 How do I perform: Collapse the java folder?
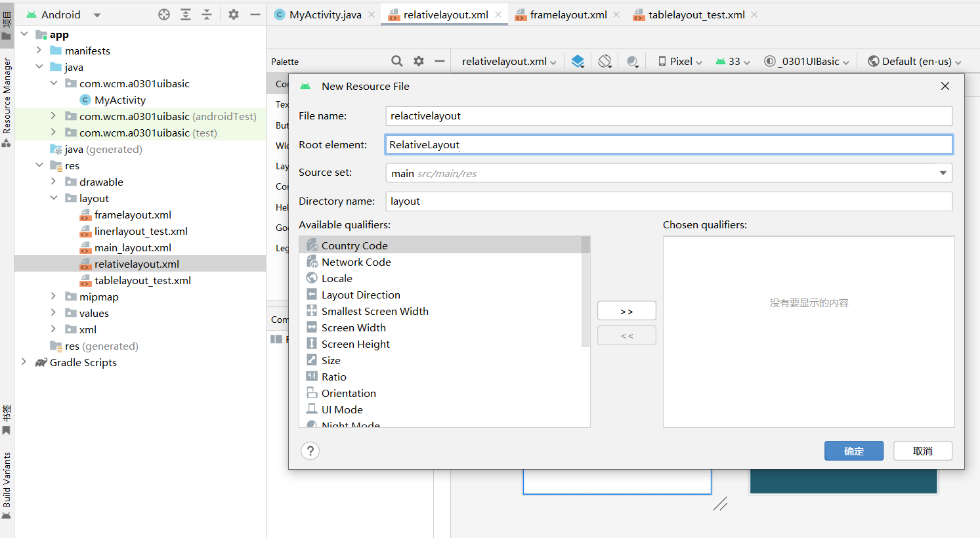(x=39, y=67)
